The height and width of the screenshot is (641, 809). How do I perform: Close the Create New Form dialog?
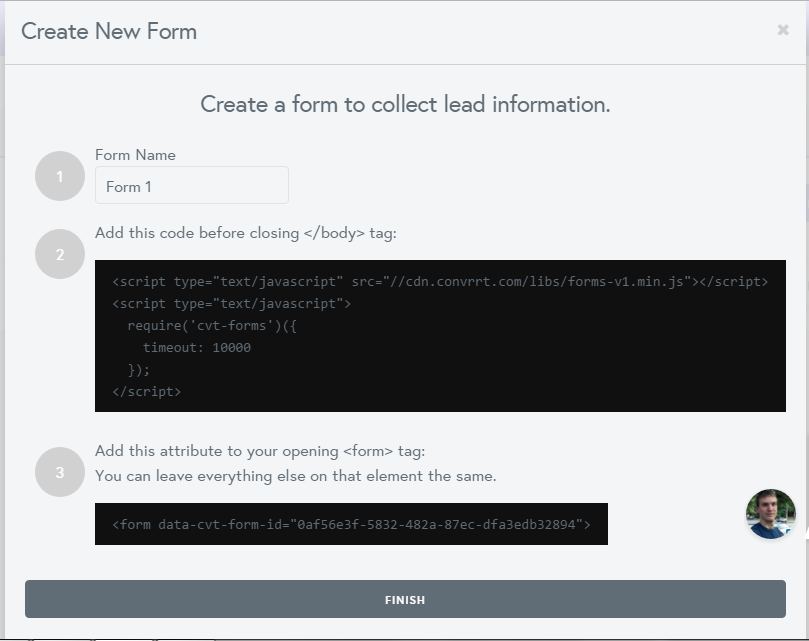(783, 30)
